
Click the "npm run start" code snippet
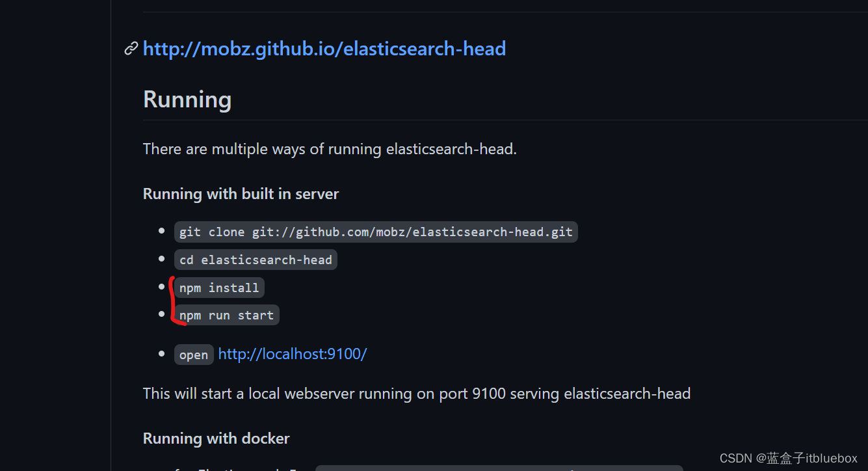coord(226,316)
